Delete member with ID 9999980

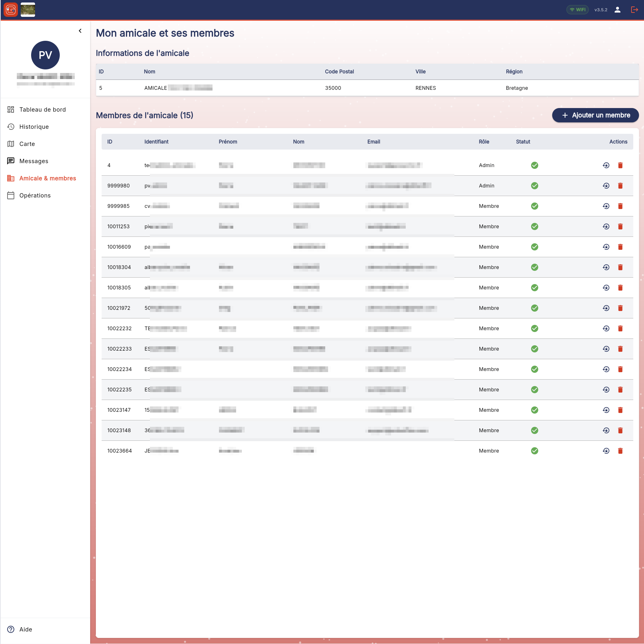[620, 186]
